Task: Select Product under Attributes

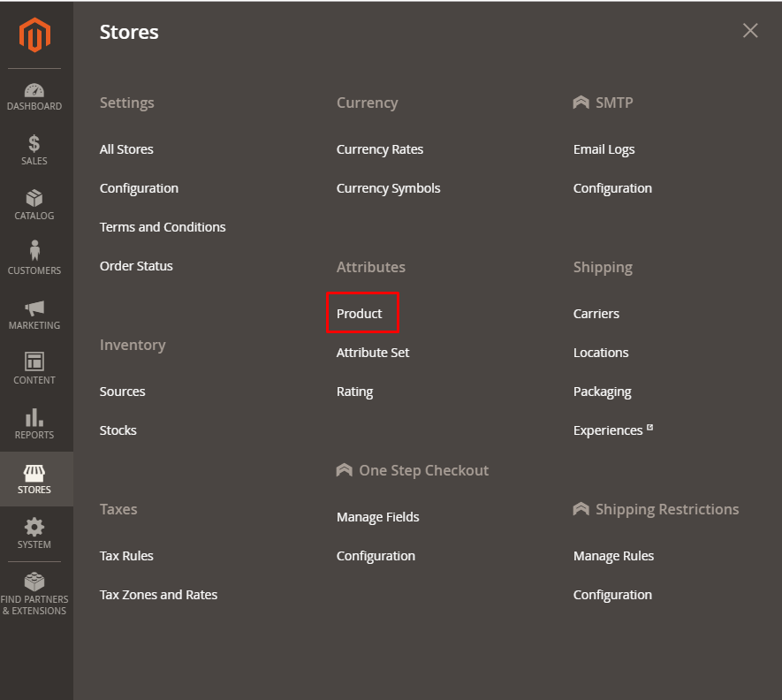Action: coord(360,314)
